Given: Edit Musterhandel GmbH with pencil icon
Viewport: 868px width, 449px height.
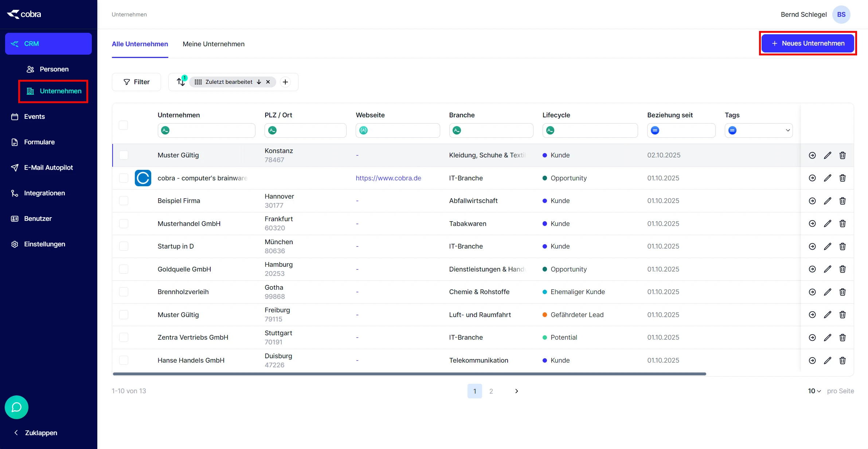Looking at the screenshot, I should coord(828,223).
